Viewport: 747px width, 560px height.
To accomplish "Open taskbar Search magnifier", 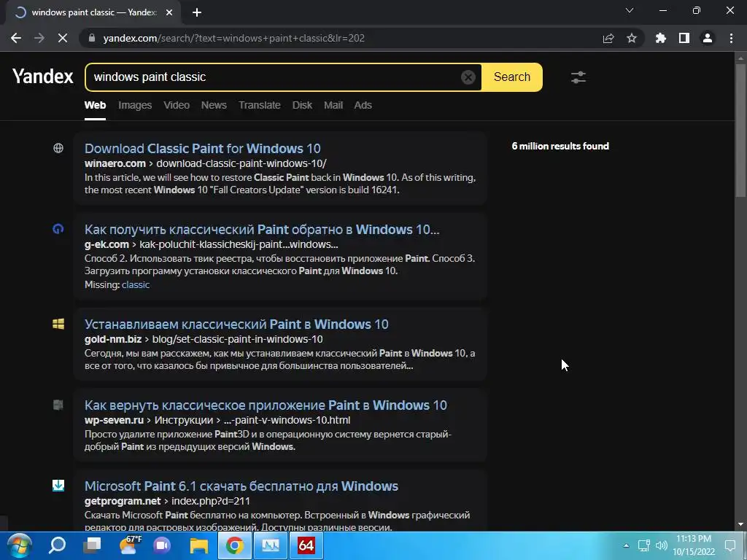I will [x=57, y=545].
